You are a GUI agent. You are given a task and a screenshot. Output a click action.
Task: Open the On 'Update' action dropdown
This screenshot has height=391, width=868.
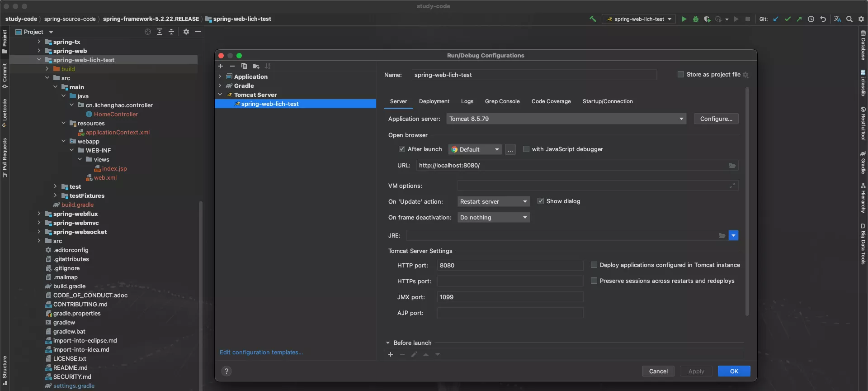click(x=493, y=201)
